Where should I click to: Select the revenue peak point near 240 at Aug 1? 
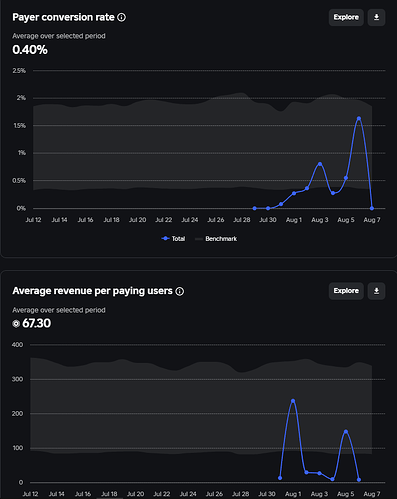point(293,401)
